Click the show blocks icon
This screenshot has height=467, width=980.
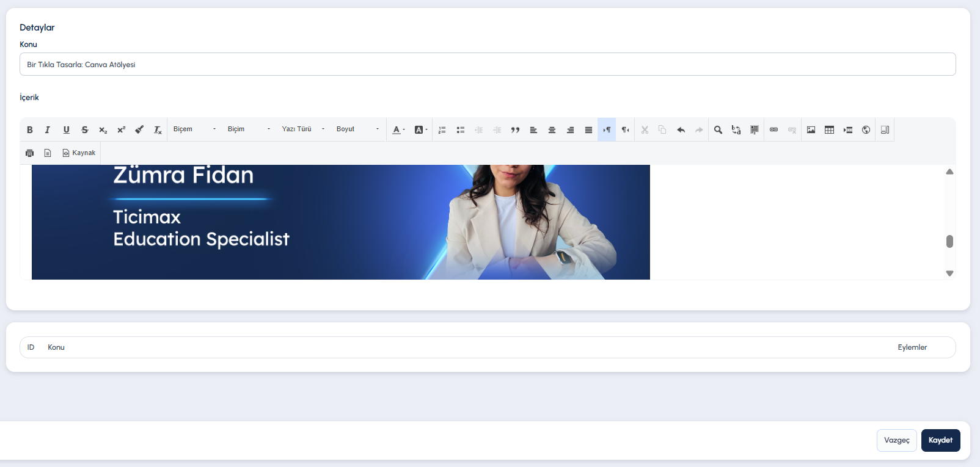pos(885,129)
